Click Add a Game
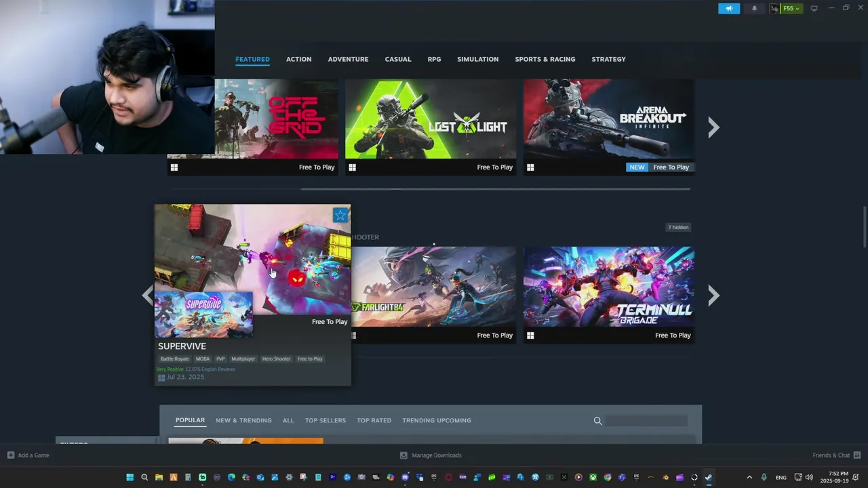The width and height of the screenshot is (868, 488). [28, 455]
